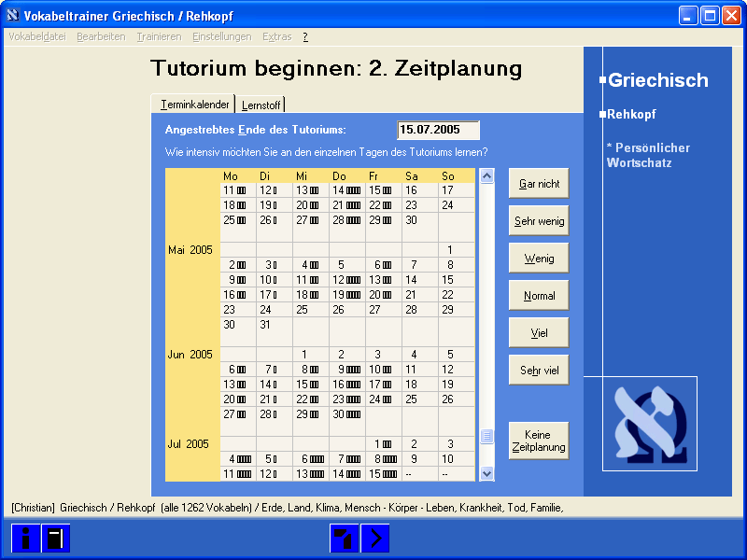Screen dimensions: 747x560
Task: Click the status bar vocabulary text
Action: [x=288, y=508]
